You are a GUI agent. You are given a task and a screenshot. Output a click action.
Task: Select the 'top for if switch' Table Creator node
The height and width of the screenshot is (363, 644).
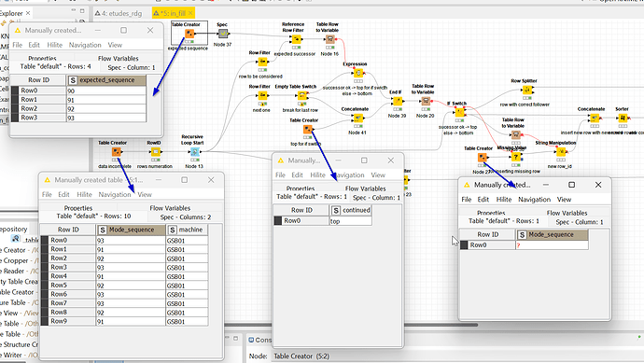pyautogui.click(x=307, y=129)
